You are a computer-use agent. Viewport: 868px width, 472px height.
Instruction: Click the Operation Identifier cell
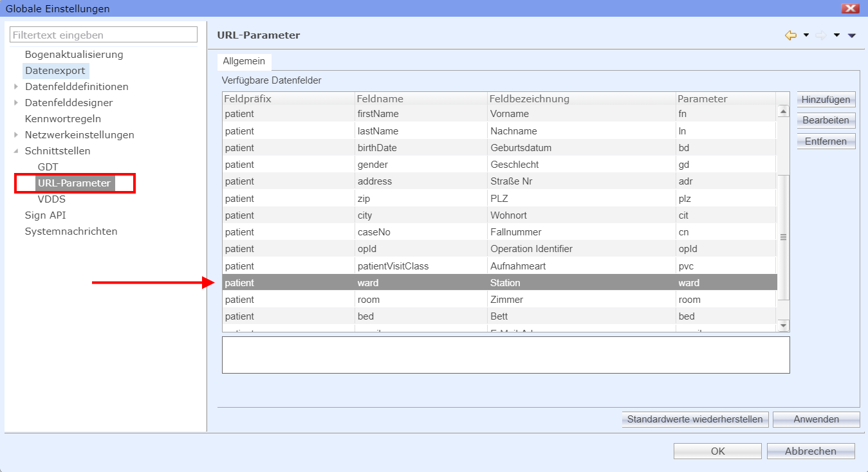[581, 249]
